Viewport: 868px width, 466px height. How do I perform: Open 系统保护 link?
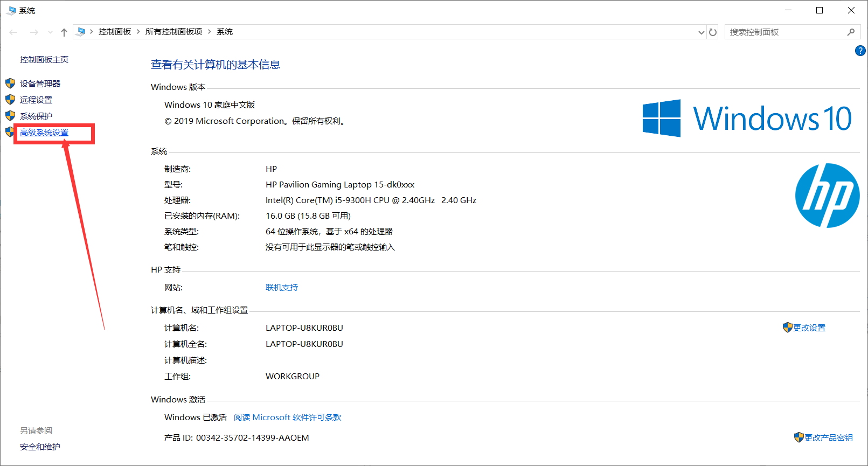pos(36,116)
